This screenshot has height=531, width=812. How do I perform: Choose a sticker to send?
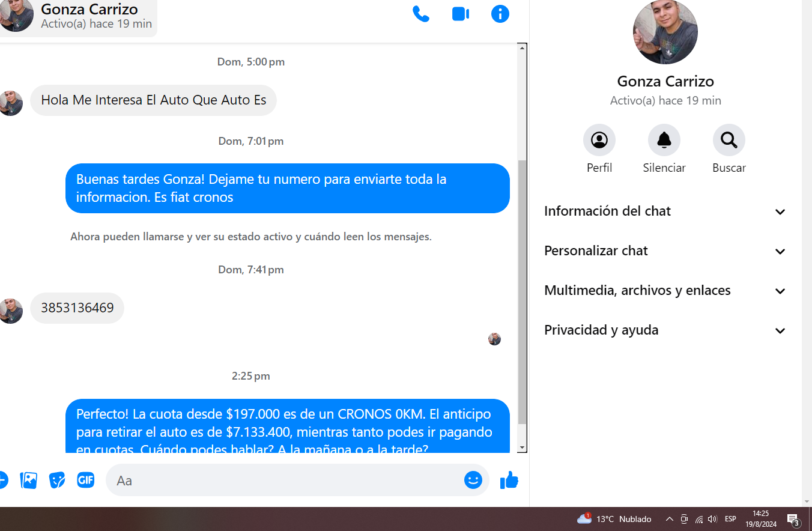pyautogui.click(x=57, y=480)
